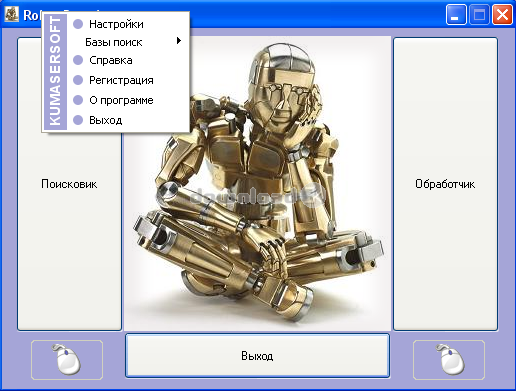Click the Обработчик button
Viewport: 516px width, 391px height.
tap(445, 184)
